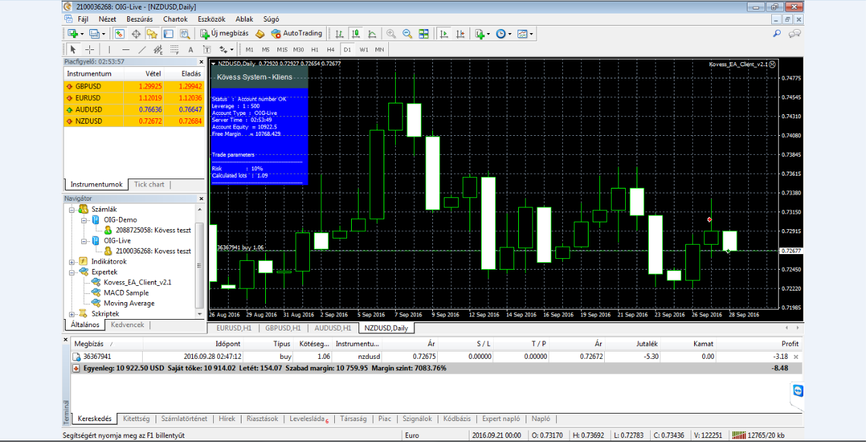Image resolution: width=868 pixels, height=442 pixels.
Task: Switch to the Számlatörténet terminal tab
Action: pyautogui.click(x=185, y=418)
